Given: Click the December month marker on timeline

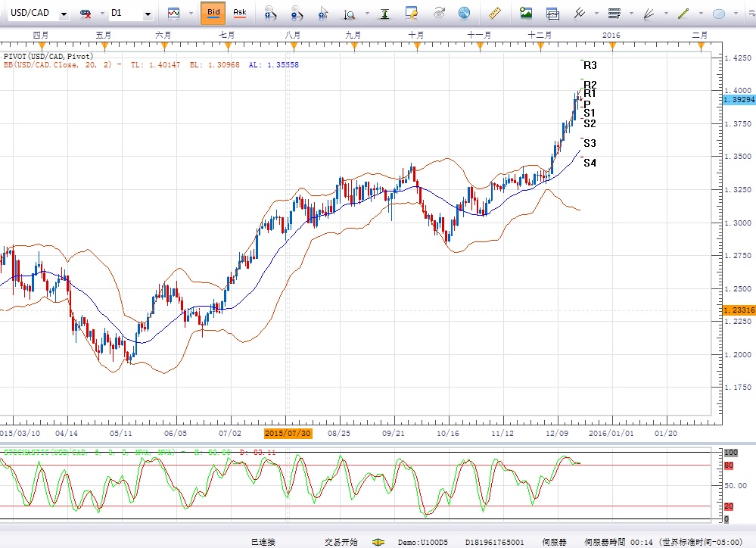Looking at the screenshot, I should coord(539,35).
